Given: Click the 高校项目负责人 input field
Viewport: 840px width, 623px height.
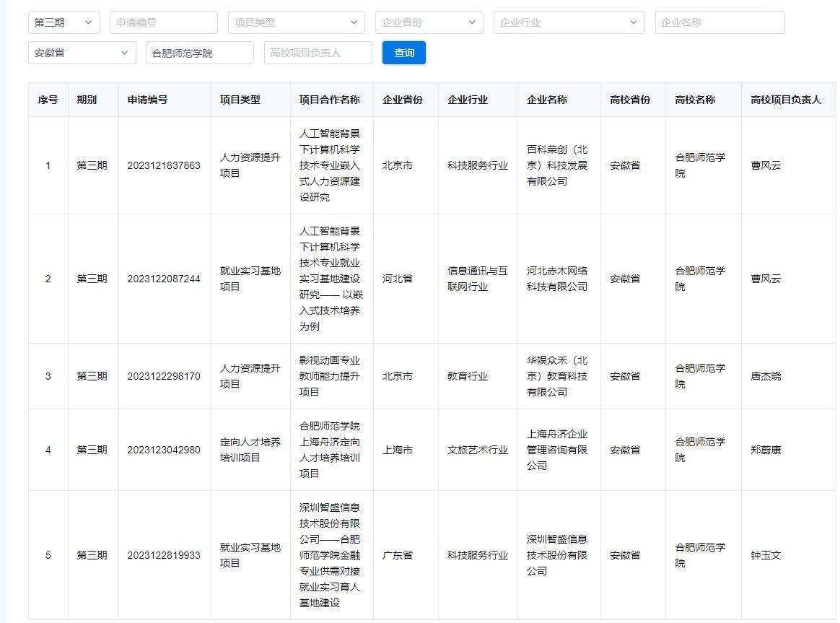Looking at the screenshot, I should 318,53.
